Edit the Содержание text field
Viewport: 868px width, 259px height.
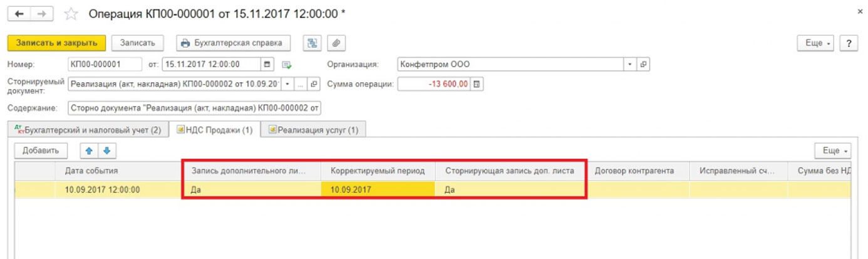pos(194,108)
